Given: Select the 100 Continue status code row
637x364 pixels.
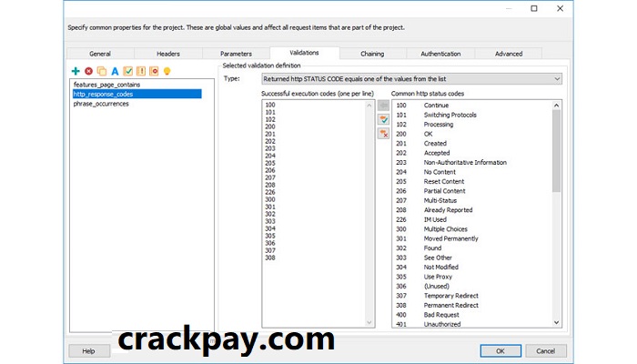Looking at the screenshot, I should click(x=472, y=106).
